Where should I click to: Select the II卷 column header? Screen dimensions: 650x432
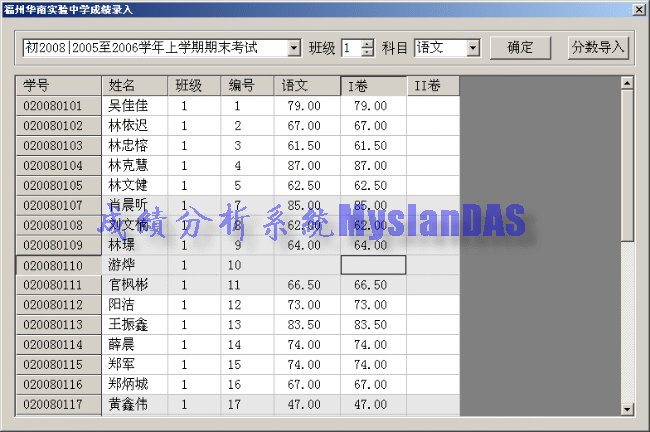pyautogui.click(x=432, y=85)
